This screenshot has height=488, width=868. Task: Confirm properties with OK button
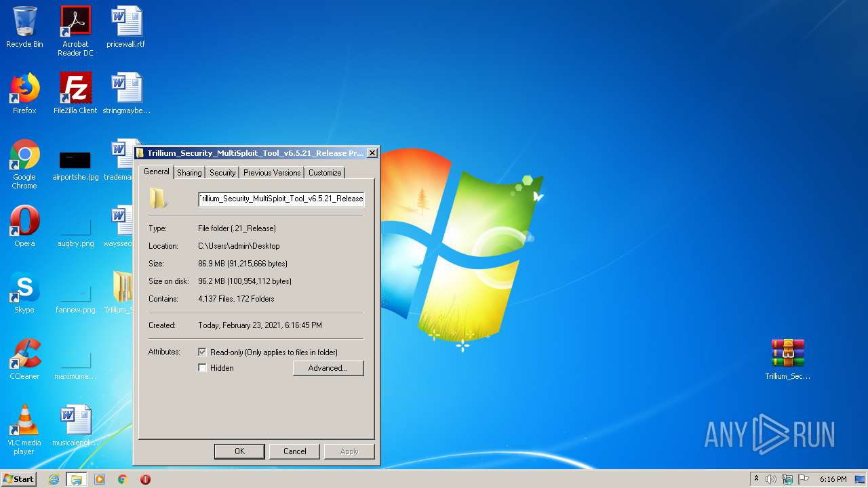pyautogui.click(x=239, y=451)
